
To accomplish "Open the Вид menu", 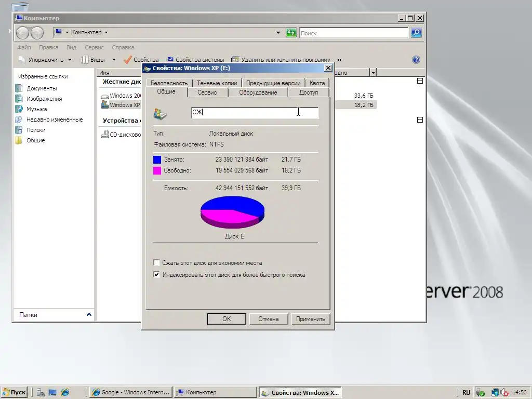I will 71,47.
